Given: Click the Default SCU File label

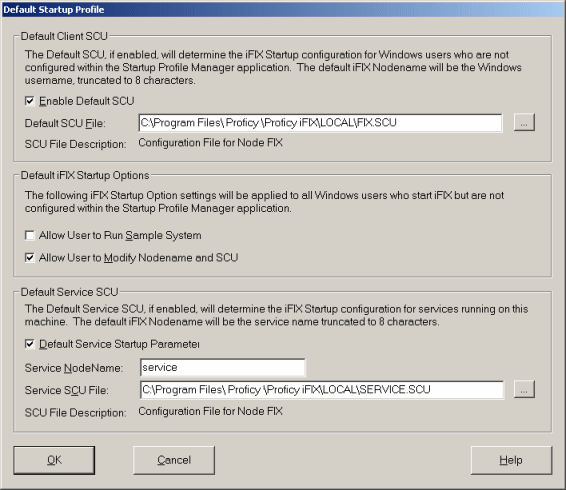Looking at the screenshot, I should point(65,123).
